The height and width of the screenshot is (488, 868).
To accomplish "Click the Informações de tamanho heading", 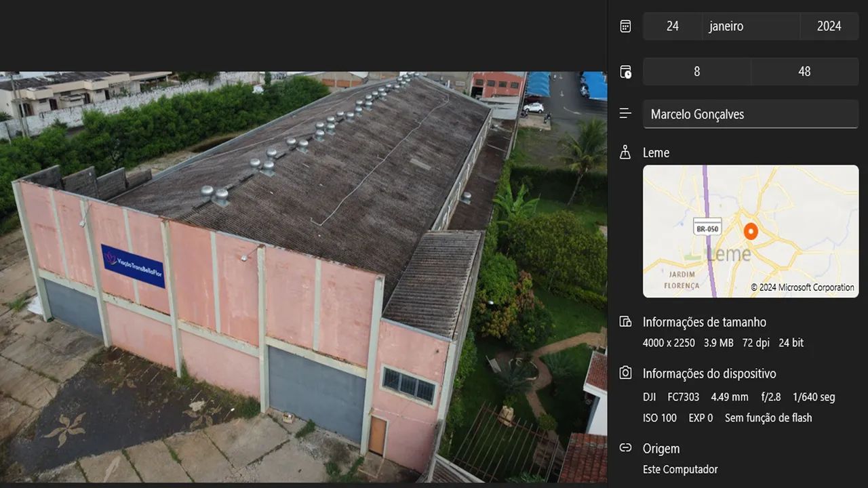I will (705, 322).
